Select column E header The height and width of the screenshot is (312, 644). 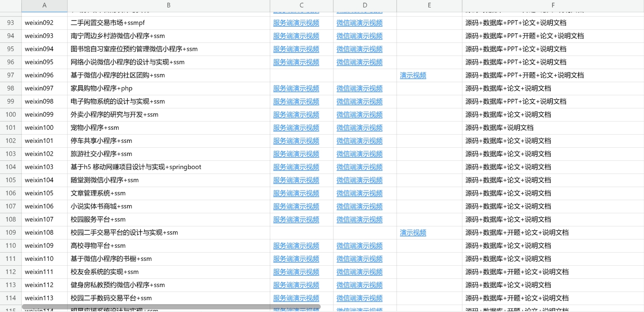tap(429, 6)
